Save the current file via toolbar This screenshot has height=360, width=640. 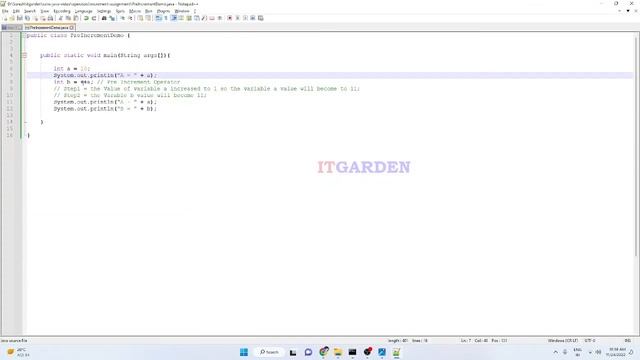coord(19,18)
